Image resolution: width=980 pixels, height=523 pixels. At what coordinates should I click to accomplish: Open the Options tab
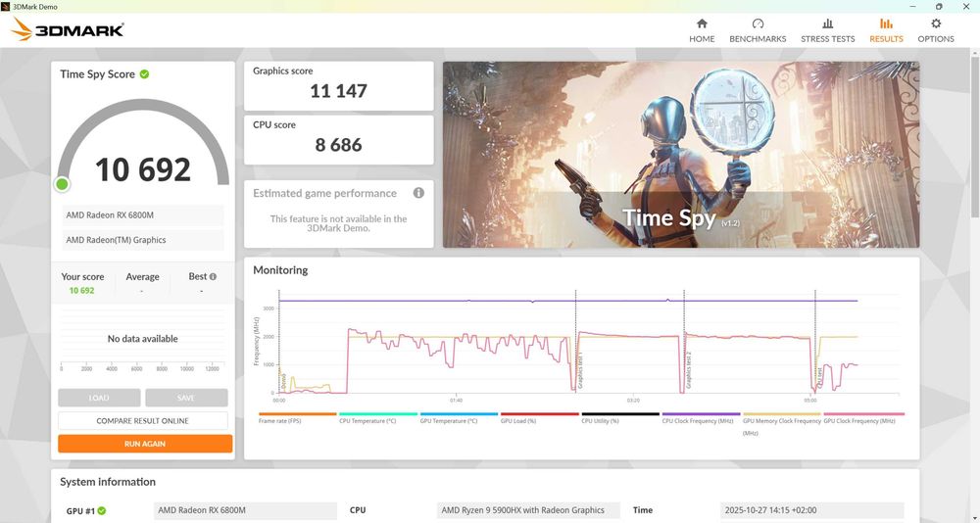coord(936,30)
